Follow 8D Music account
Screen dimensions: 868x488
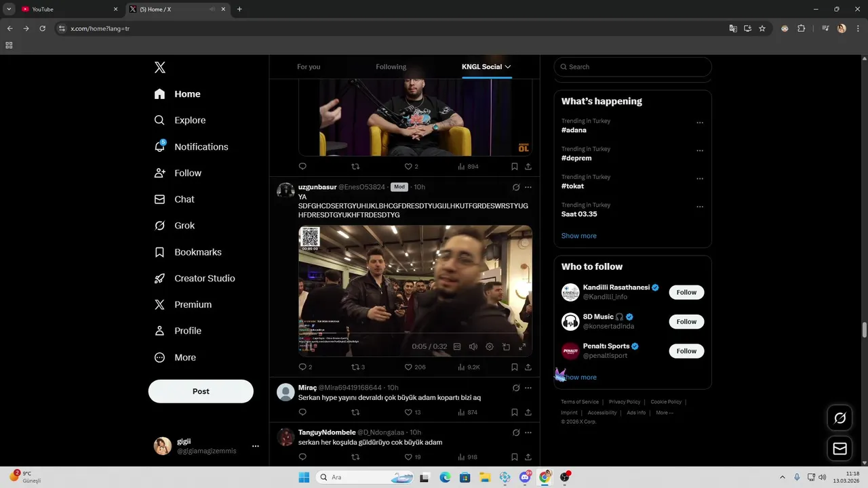pos(686,322)
